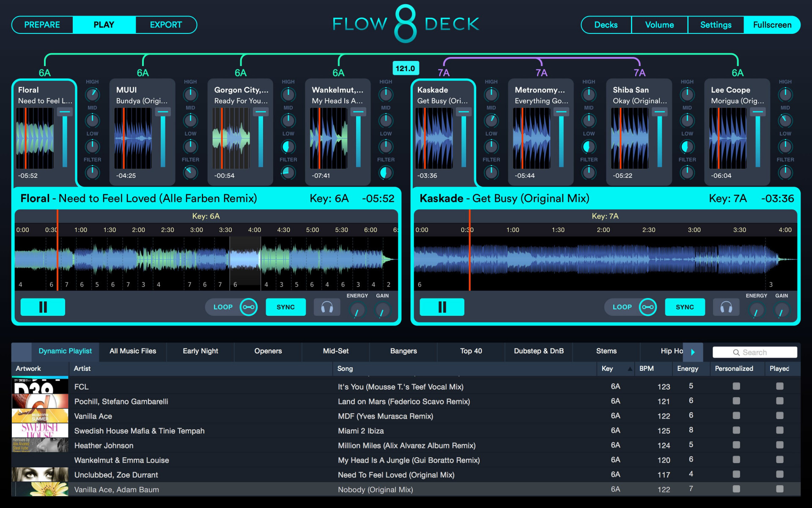The image size is (812, 508).
Task: Open the Bangers playlist tab
Action: (x=403, y=351)
